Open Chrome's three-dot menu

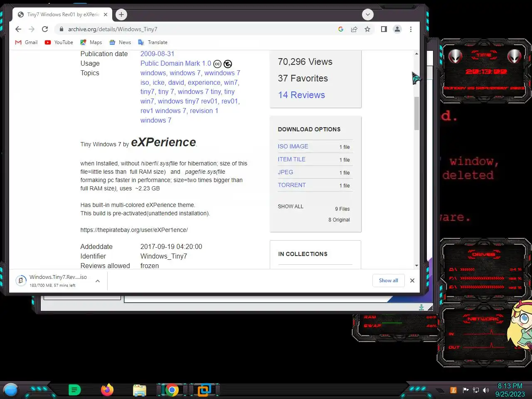(x=411, y=29)
